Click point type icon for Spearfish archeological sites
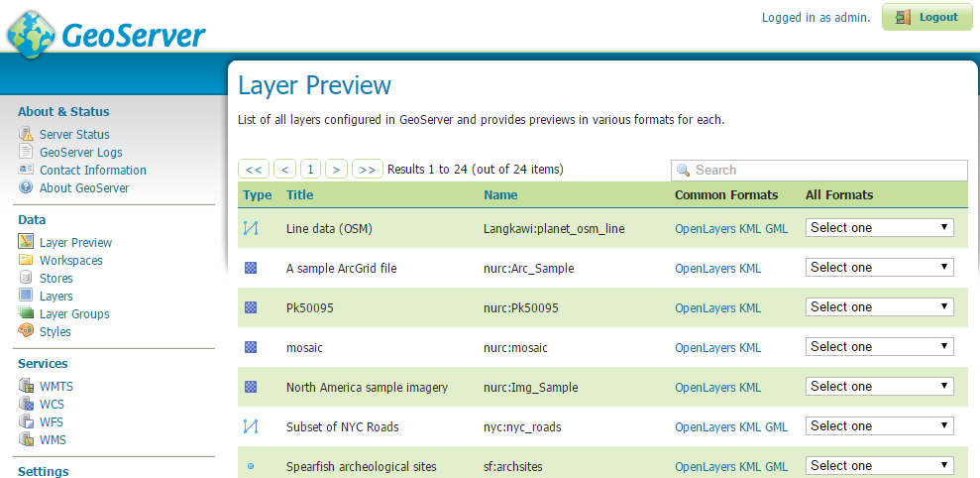Screen dimensions: 980x478 [x=251, y=466]
